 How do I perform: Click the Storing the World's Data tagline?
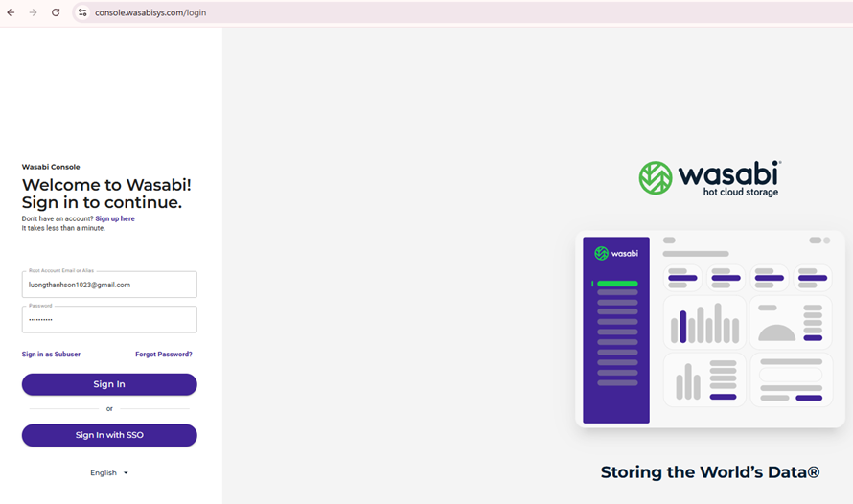[x=709, y=472]
